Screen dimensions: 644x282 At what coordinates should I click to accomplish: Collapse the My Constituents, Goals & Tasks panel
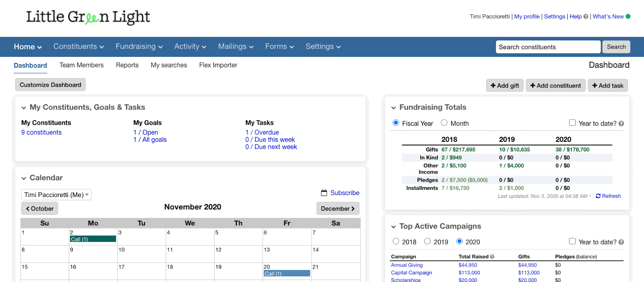tap(24, 108)
